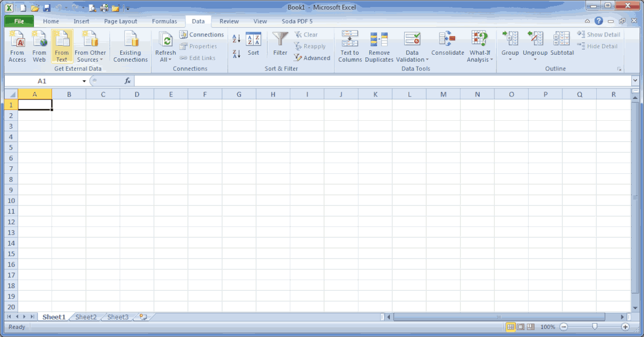Click Remove Duplicates
This screenshot has width=644, height=337.
379,47
